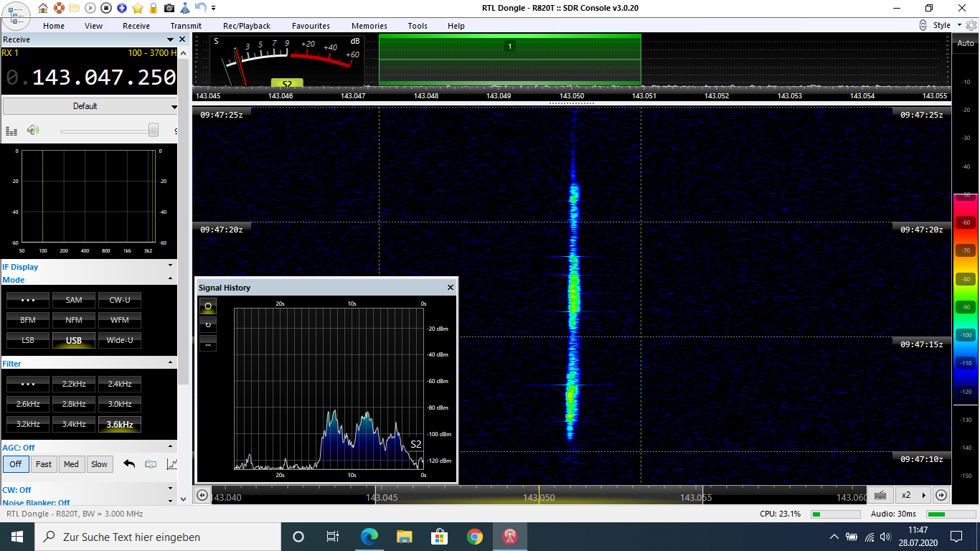This screenshot has width=980, height=551.
Task: Open Windows Task View
Action: click(x=332, y=537)
